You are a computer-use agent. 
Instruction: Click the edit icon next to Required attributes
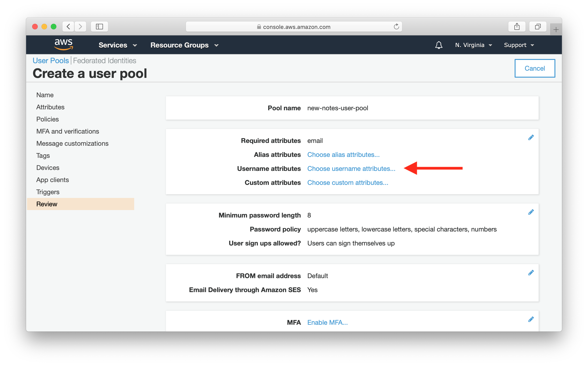click(x=531, y=137)
